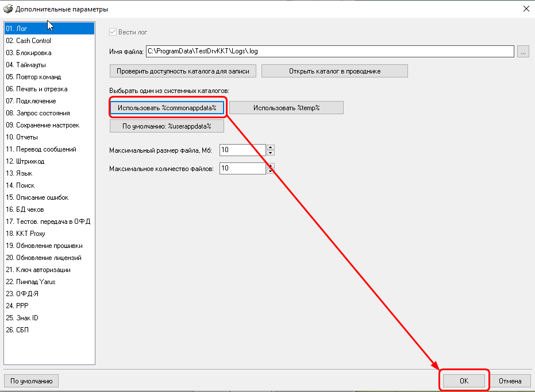
Task: Decrease maximum file size with down arrow
Action: [x=271, y=153]
